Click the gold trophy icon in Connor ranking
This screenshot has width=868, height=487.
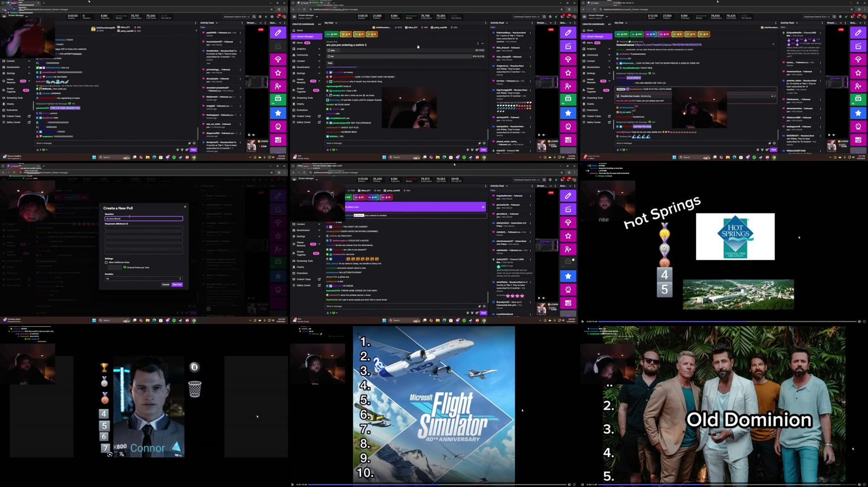(x=104, y=367)
